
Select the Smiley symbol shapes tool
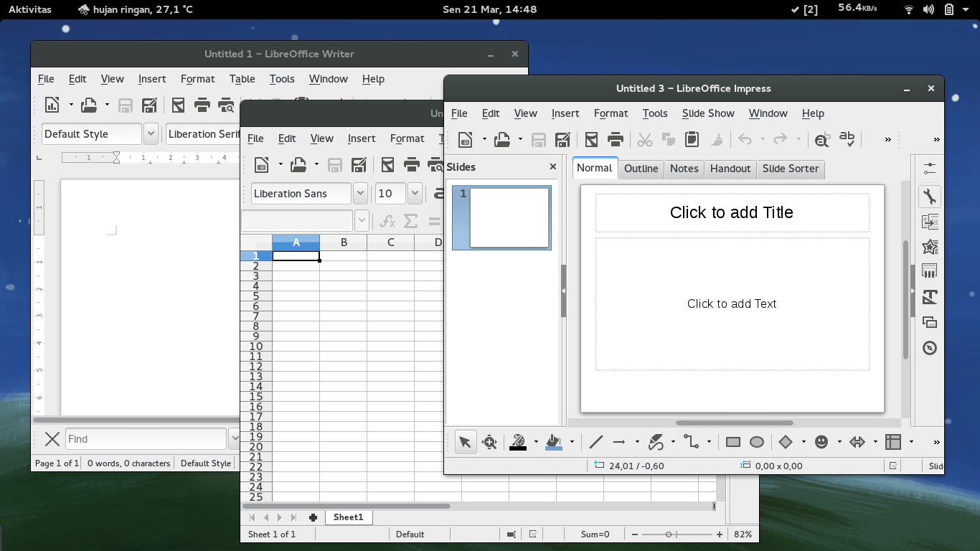point(821,442)
